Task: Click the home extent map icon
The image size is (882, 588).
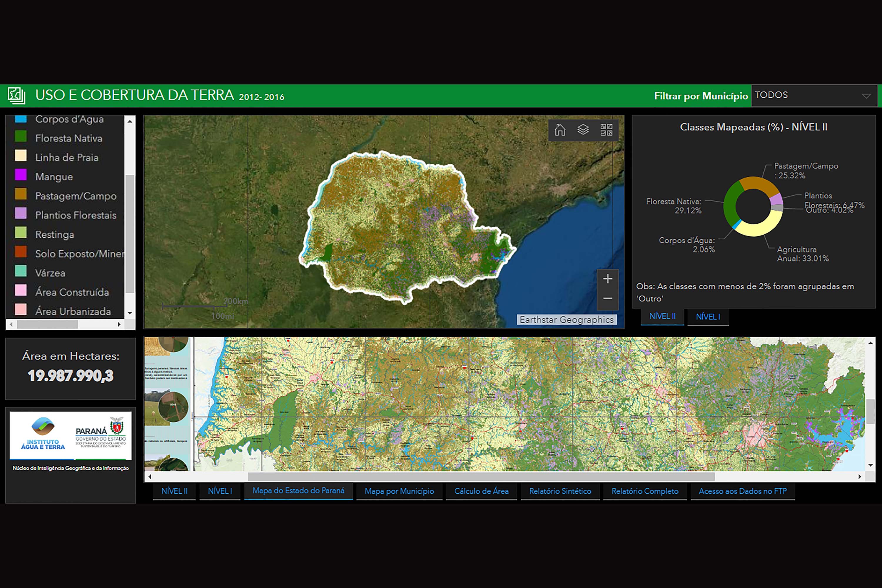Action: tap(560, 130)
